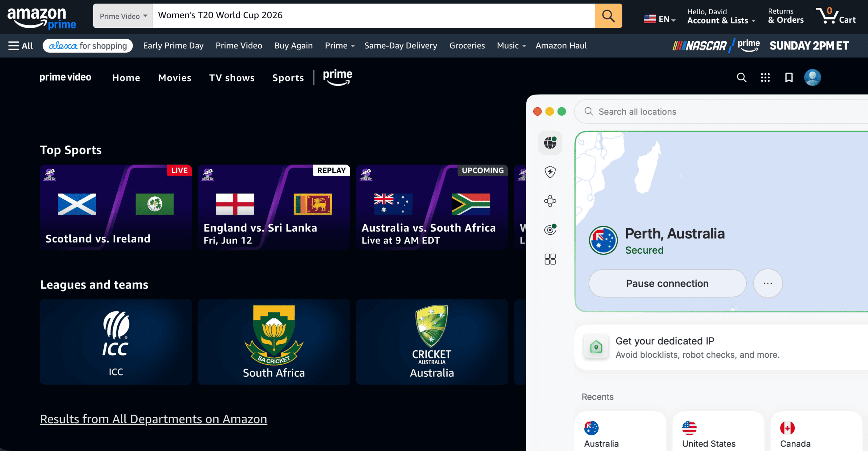Click the prime smile logo beside Sports
Image resolution: width=868 pixels, height=451 pixels.
tap(337, 77)
